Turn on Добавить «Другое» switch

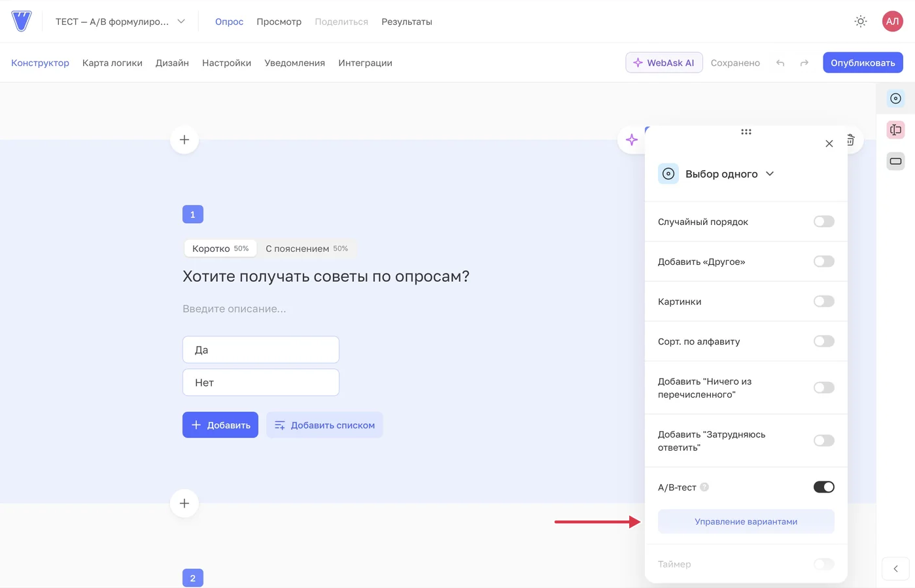pyautogui.click(x=824, y=262)
